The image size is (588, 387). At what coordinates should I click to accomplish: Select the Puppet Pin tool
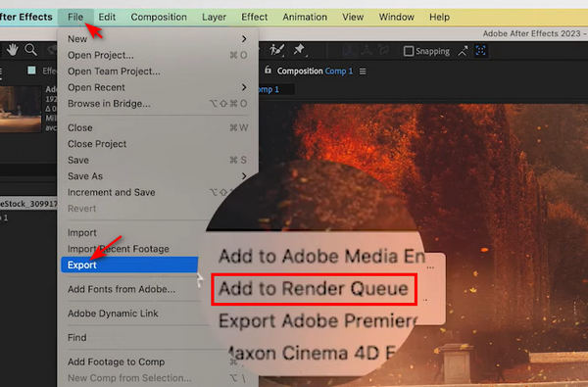(299, 50)
